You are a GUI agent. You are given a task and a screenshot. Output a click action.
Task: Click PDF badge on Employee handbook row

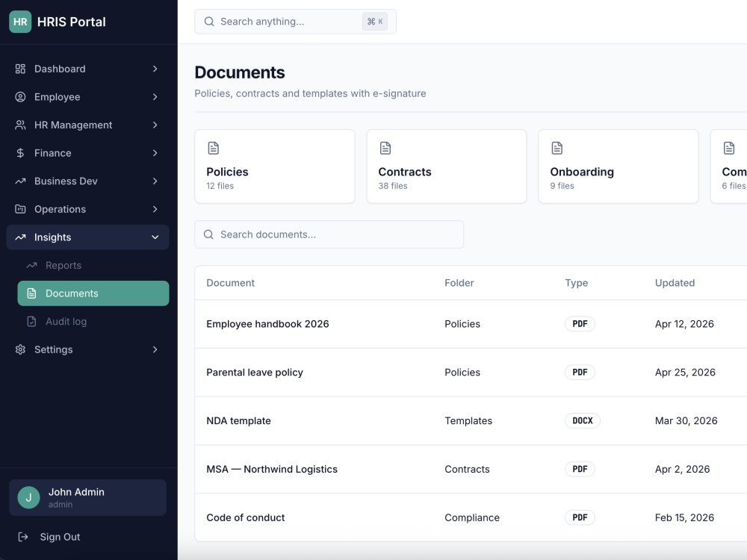[x=580, y=324]
